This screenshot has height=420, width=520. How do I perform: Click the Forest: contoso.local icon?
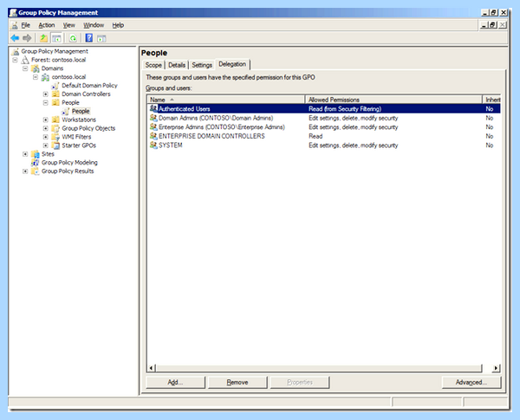point(25,60)
